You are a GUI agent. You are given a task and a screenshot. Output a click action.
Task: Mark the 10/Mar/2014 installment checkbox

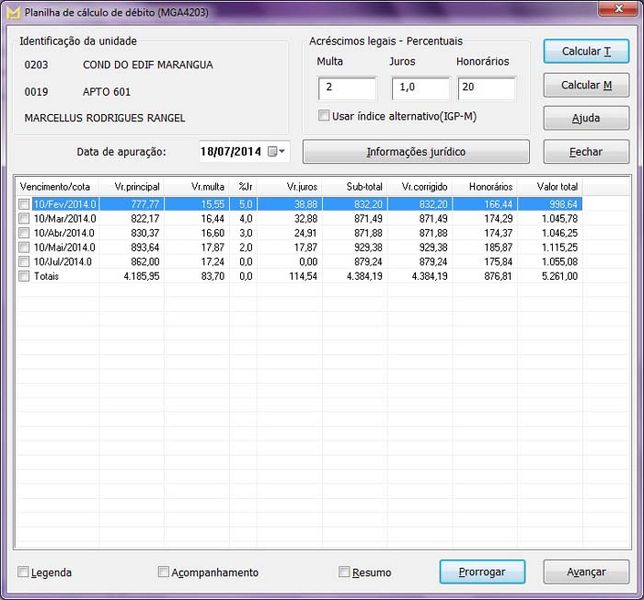[24, 218]
